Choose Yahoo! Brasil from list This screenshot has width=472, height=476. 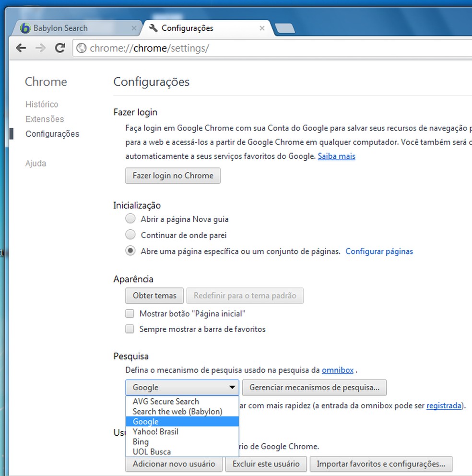pyautogui.click(x=182, y=431)
